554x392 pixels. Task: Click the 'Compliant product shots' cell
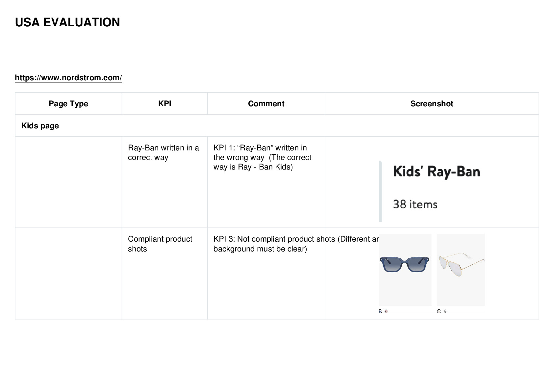click(x=160, y=244)
